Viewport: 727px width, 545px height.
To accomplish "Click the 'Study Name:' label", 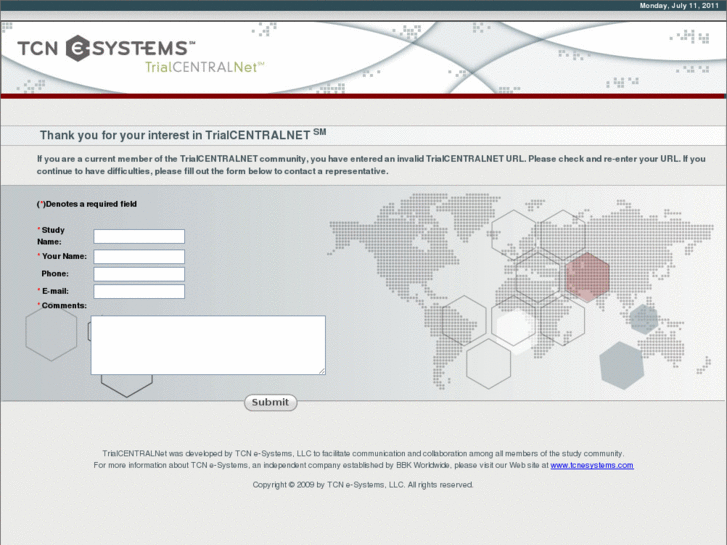I will [x=51, y=236].
